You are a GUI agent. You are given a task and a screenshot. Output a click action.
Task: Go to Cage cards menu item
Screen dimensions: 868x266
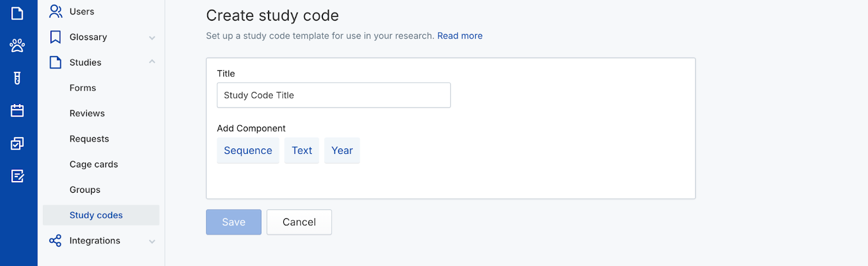pyautogui.click(x=93, y=164)
